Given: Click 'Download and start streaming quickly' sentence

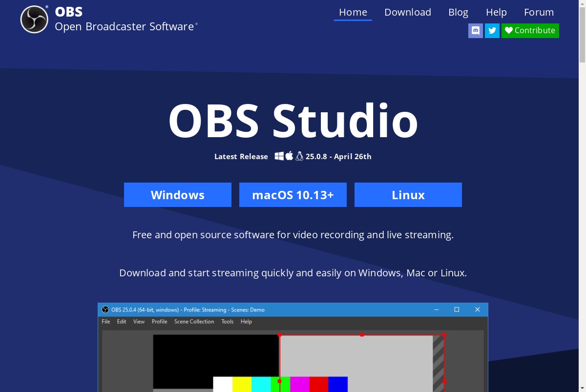Looking at the screenshot, I should point(293,273).
